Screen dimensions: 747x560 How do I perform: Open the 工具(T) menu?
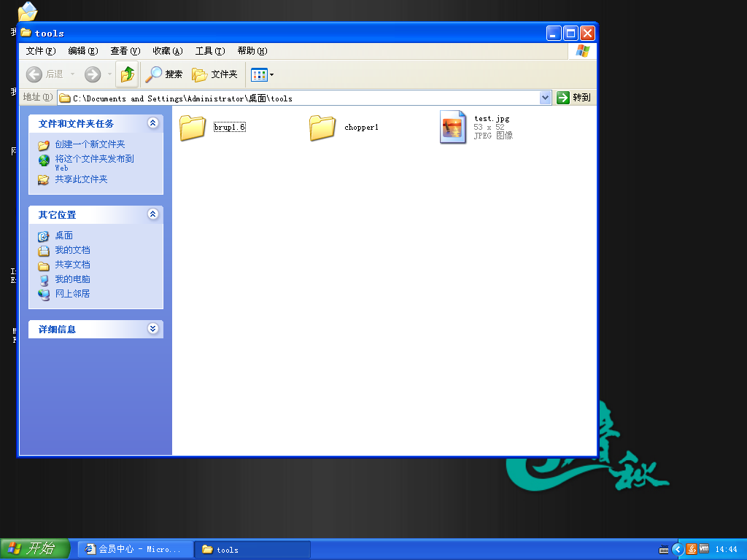210,51
